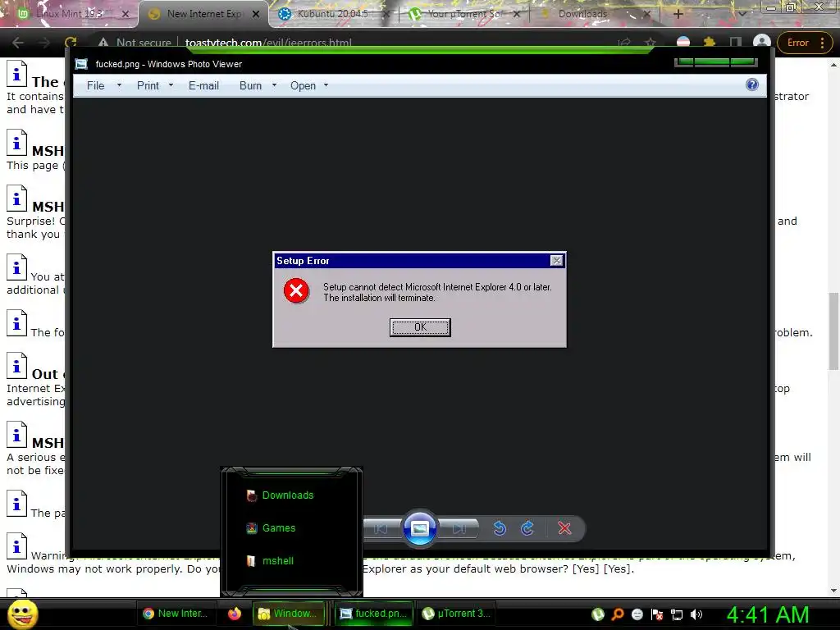
Task: Open the File menu in Photo Viewer
Action: click(x=95, y=85)
